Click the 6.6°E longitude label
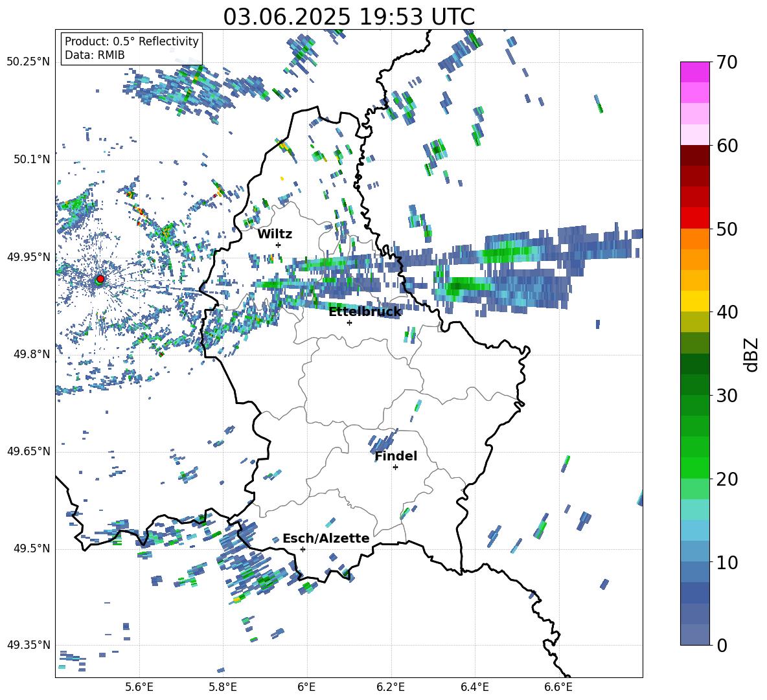 coord(558,687)
